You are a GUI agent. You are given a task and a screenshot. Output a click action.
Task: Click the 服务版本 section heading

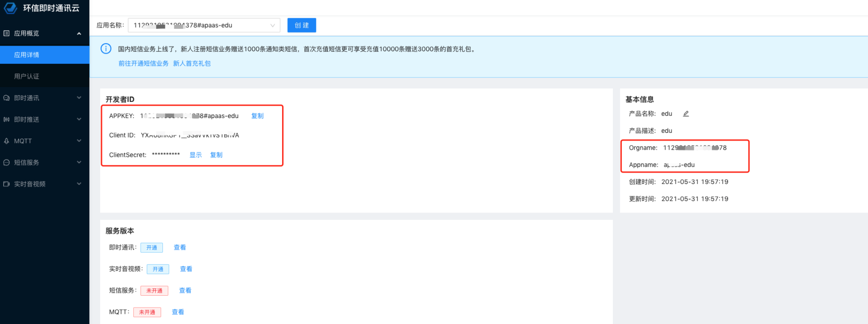(120, 231)
